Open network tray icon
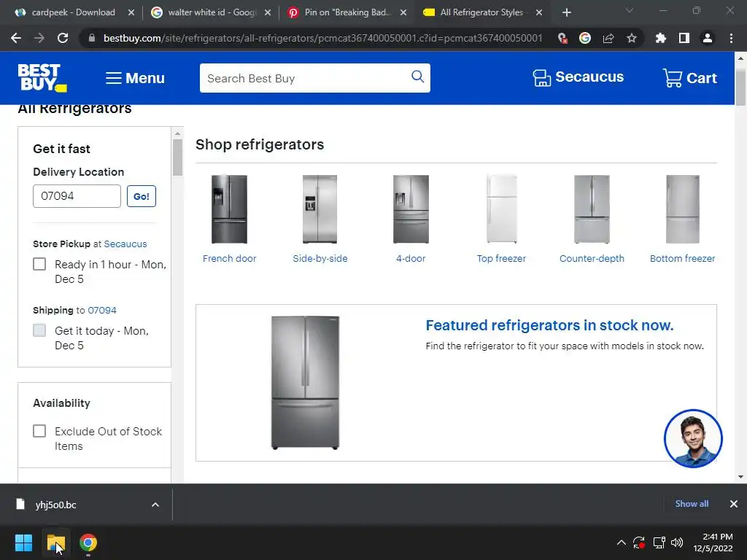The height and width of the screenshot is (560, 747). (659, 542)
